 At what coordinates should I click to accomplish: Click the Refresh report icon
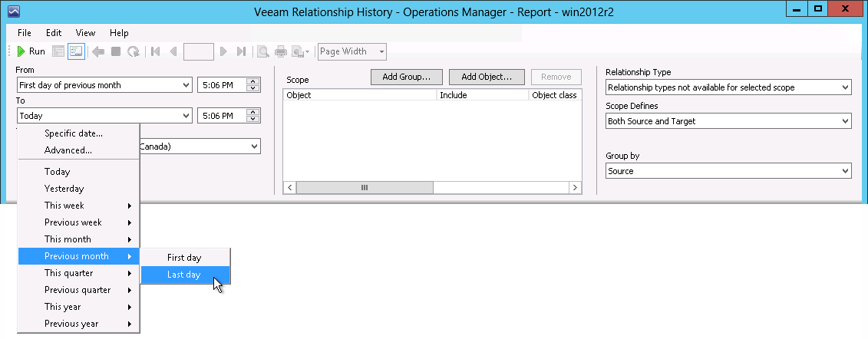click(134, 51)
